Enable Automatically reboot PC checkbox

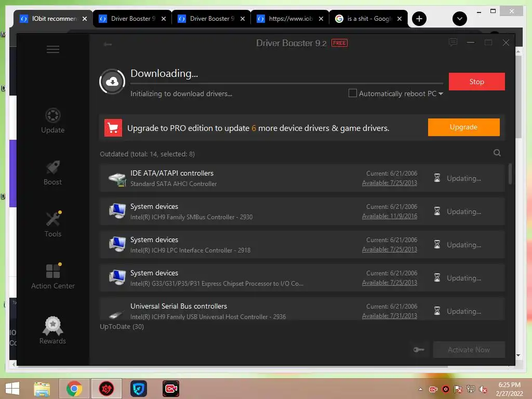pos(353,93)
